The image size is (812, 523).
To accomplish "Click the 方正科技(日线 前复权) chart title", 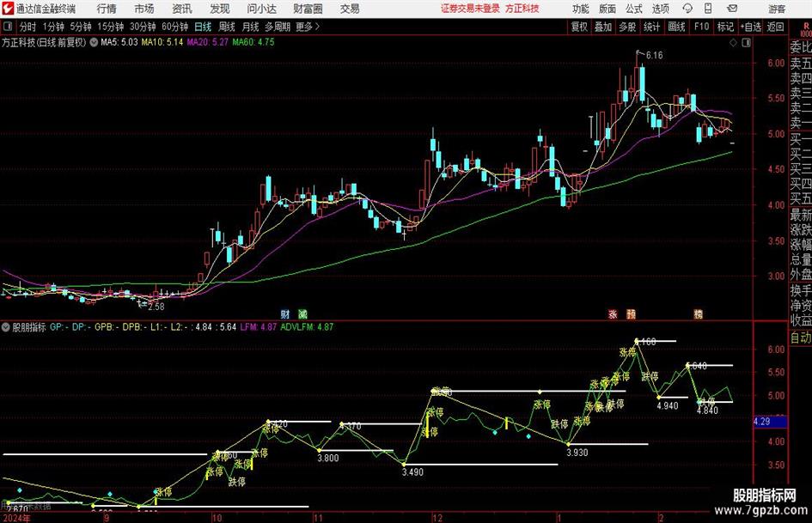I will [x=44, y=42].
